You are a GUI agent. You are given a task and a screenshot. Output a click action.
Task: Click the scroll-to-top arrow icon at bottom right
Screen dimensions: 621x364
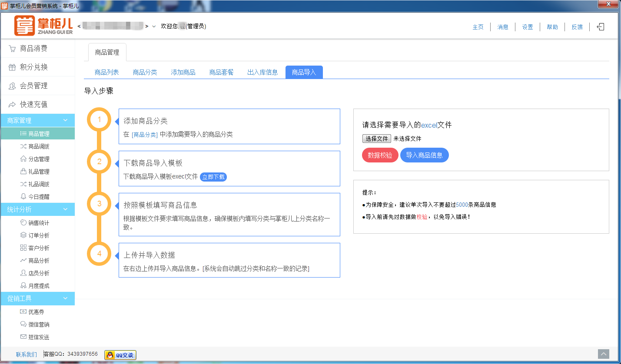pos(604,354)
